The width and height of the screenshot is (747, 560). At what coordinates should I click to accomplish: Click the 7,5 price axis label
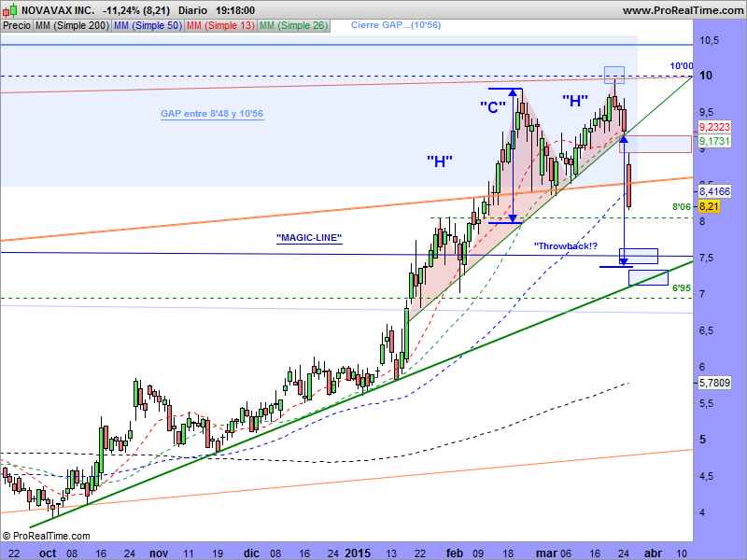tap(707, 259)
